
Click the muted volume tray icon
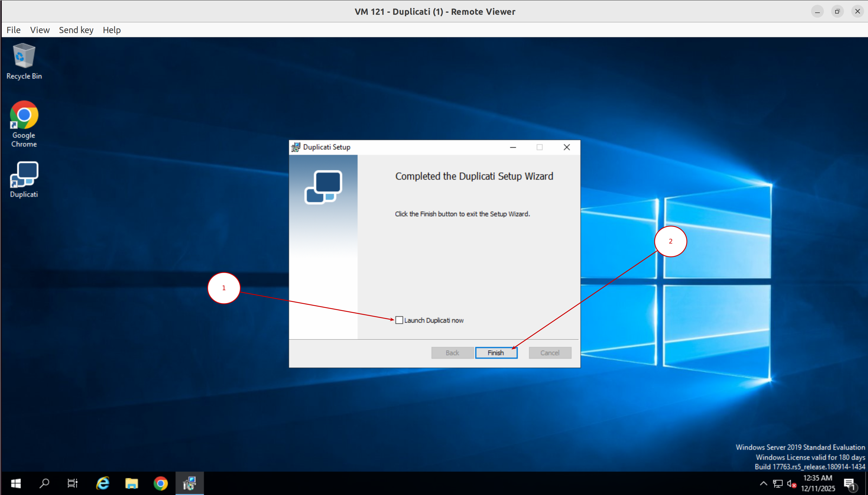[791, 483]
